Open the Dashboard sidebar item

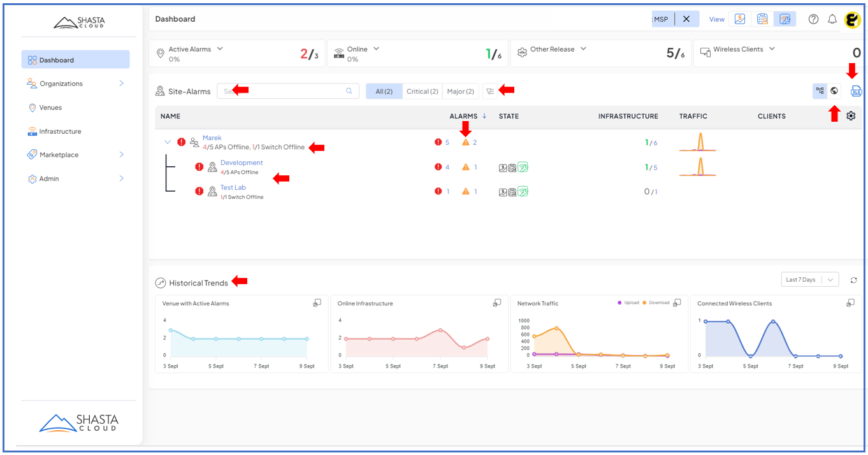tap(75, 60)
